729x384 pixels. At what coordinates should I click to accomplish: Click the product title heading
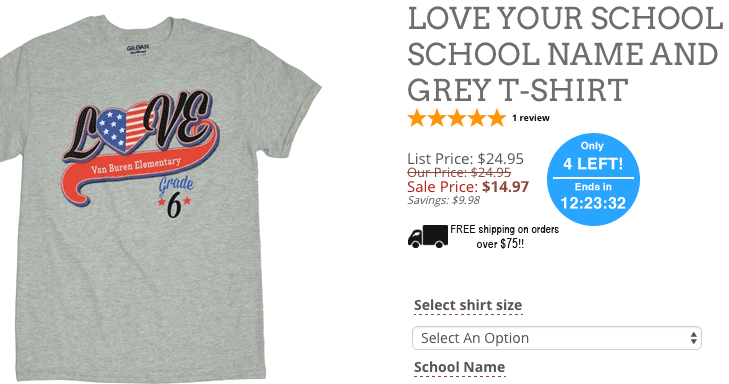pos(565,54)
